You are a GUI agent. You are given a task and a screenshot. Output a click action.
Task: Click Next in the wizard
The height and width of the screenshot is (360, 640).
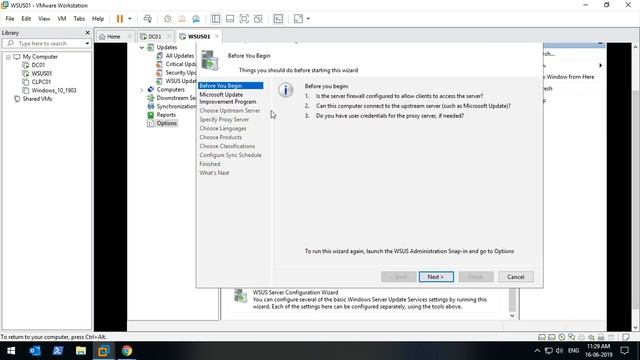coord(436,277)
